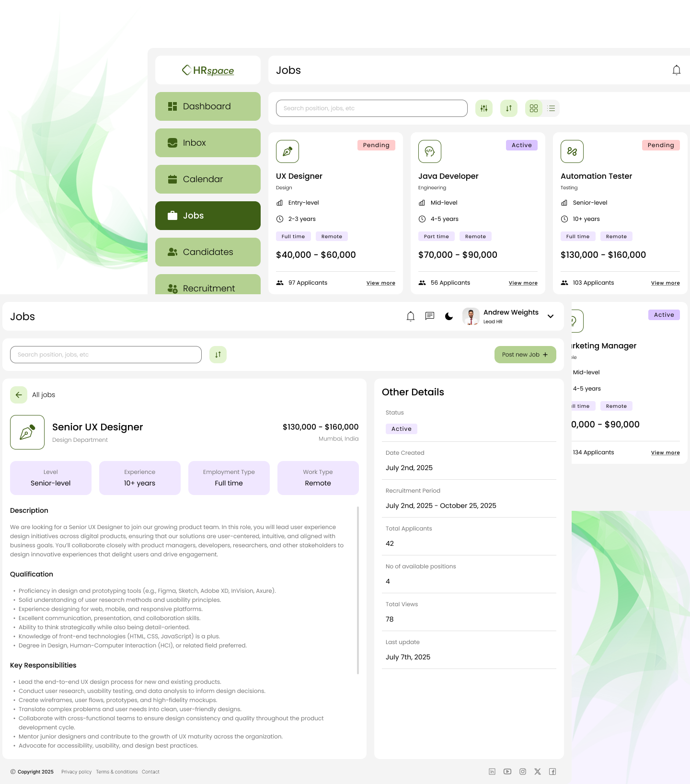
Task: Click Post new Job button
Action: coord(525,355)
